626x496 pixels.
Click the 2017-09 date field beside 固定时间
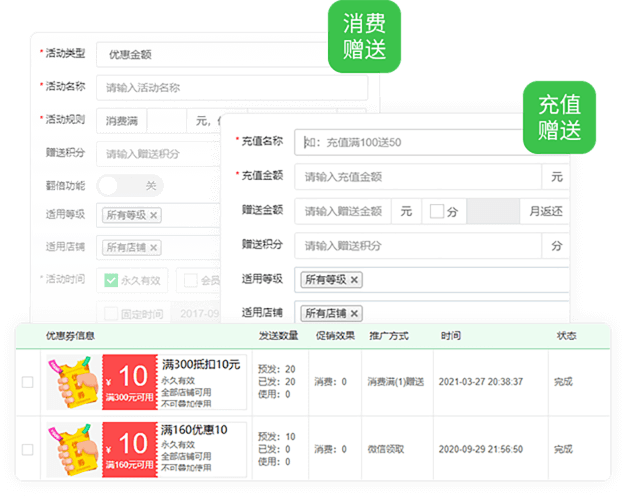click(x=196, y=314)
